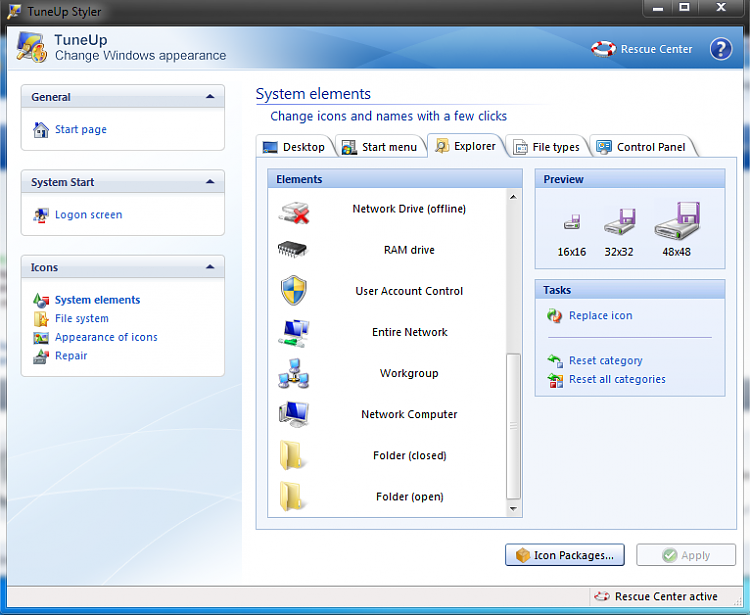Go to System elements link
This screenshot has width=750, height=615.
[98, 300]
